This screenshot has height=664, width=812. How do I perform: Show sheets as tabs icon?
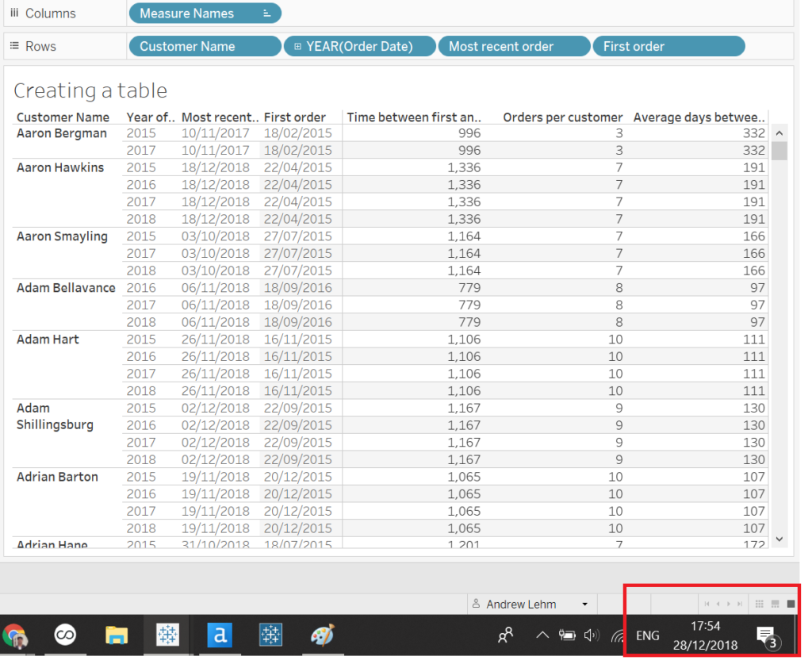click(791, 604)
